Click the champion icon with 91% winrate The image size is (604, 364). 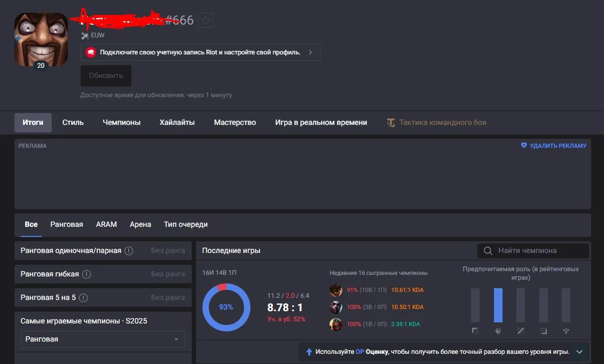[x=336, y=290]
